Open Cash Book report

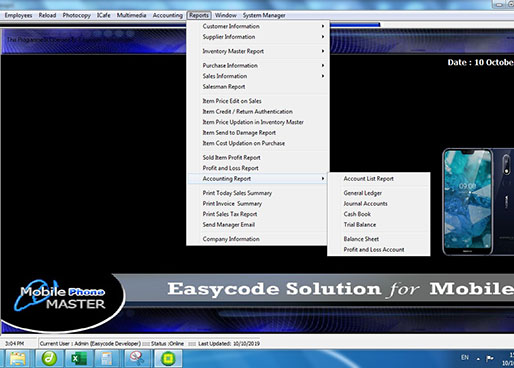click(379, 214)
